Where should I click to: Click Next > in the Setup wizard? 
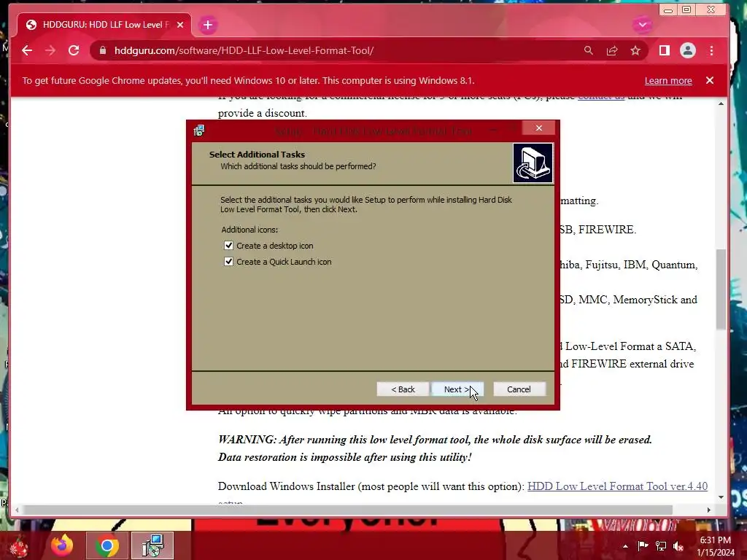coord(457,389)
